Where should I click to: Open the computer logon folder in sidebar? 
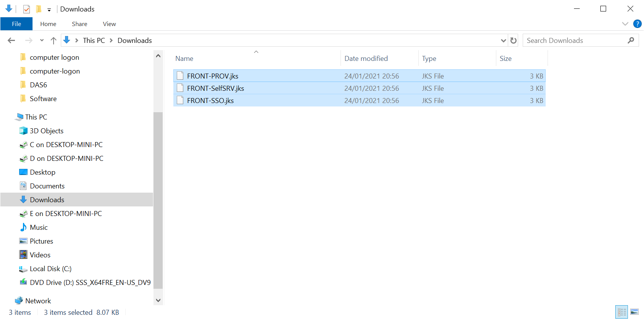coord(54,57)
